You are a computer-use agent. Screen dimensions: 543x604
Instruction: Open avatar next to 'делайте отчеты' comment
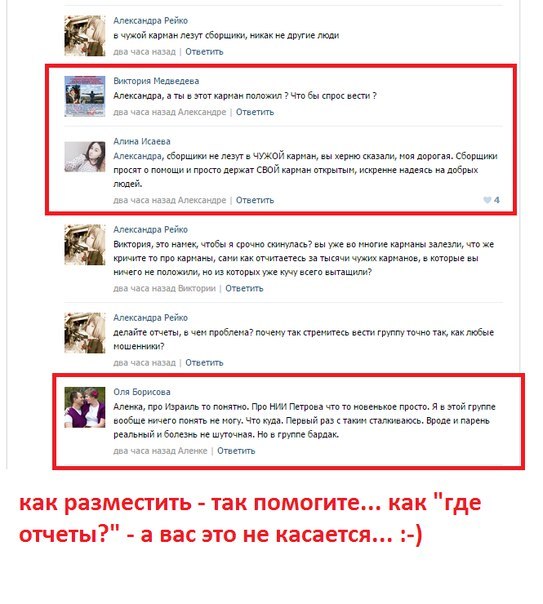click(85, 333)
